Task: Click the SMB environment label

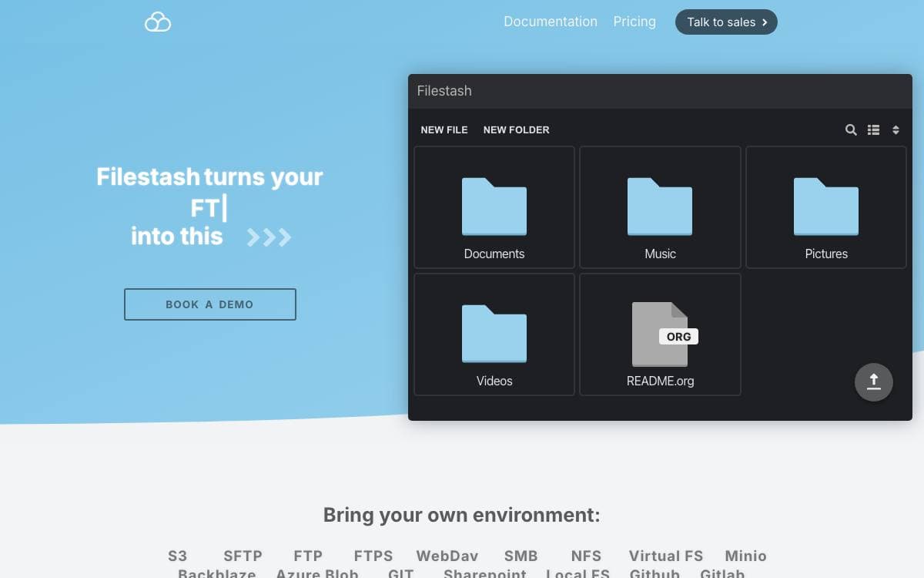Action: (521, 556)
